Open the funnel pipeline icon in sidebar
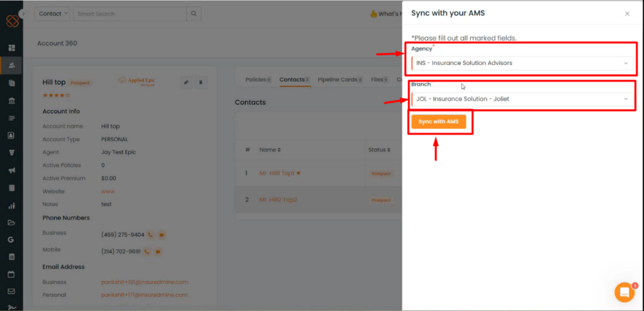The height and width of the screenshot is (311, 644). coord(11,152)
